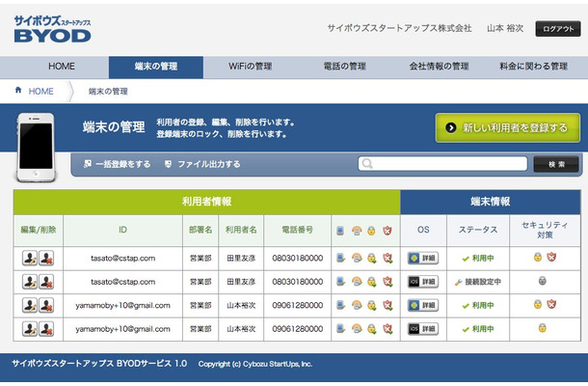
Task: Open iOS 詳細 button in yamamoby row
Action: 423,329
